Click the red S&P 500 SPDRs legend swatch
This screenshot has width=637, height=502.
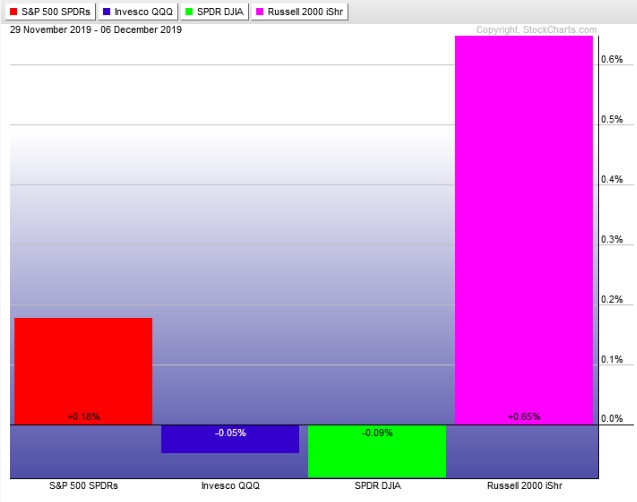(x=13, y=11)
